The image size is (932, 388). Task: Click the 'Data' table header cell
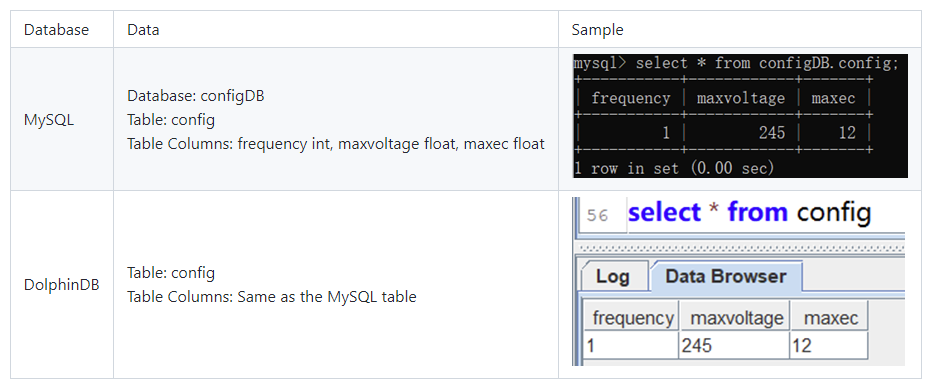336,29
